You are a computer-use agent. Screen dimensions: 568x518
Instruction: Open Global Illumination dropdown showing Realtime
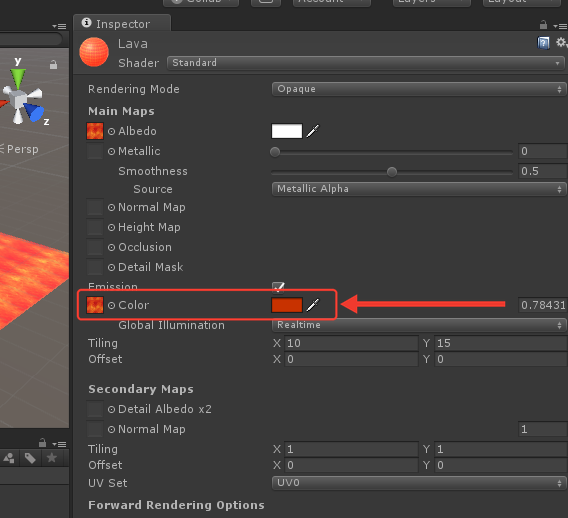[419, 325]
